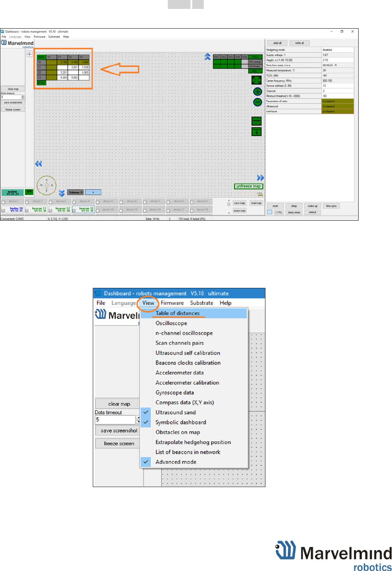Click HIDE in the RX indicator table
Image resolution: width=392 pixels, height=571 pixels.
click(255, 57)
